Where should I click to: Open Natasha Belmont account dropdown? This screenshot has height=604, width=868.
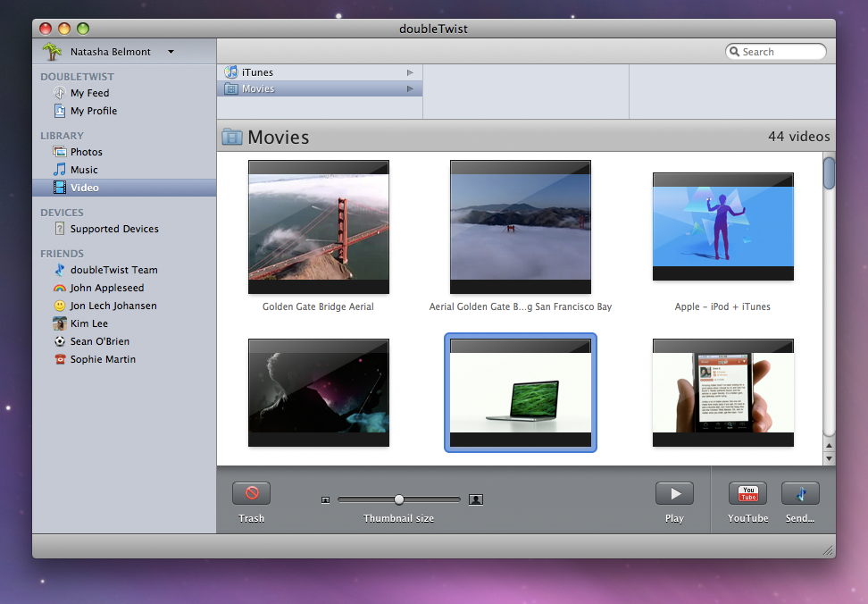click(x=170, y=52)
